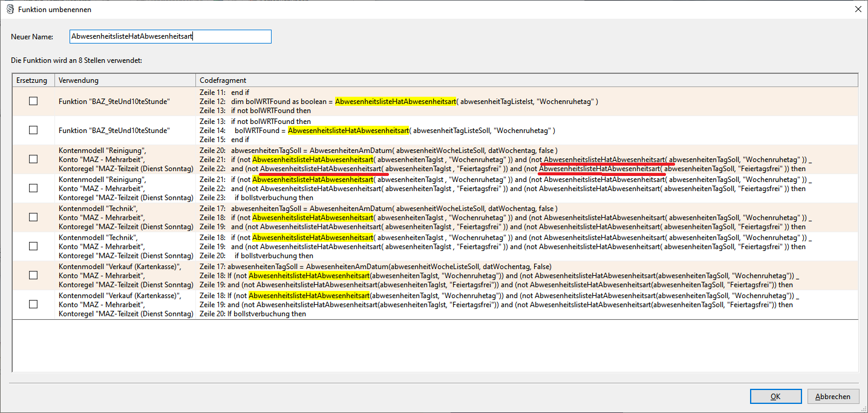Tick Ersetzung checkbox for BAZ_9teUnd10teStunde Zeile 14 row
The width and height of the screenshot is (868, 413).
(33, 130)
